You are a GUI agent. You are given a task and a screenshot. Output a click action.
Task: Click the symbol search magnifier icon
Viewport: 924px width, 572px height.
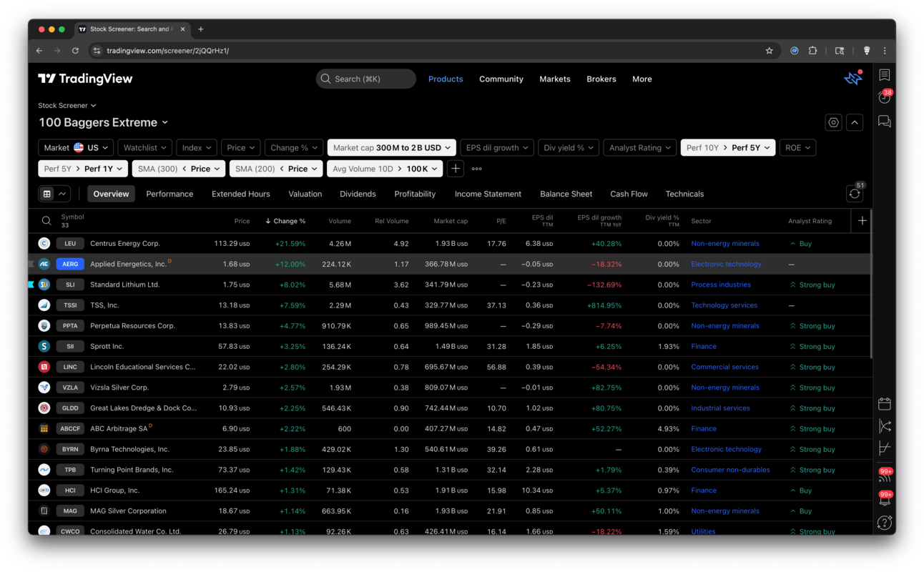(x=46, y=221)
